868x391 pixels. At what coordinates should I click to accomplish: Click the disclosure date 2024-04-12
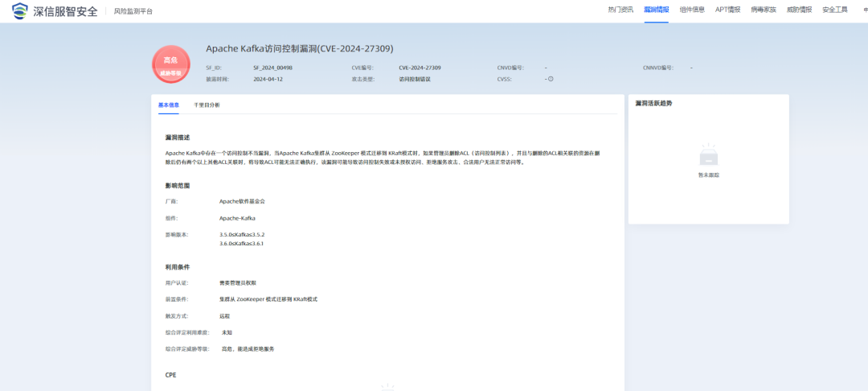(x=268, y=79)
